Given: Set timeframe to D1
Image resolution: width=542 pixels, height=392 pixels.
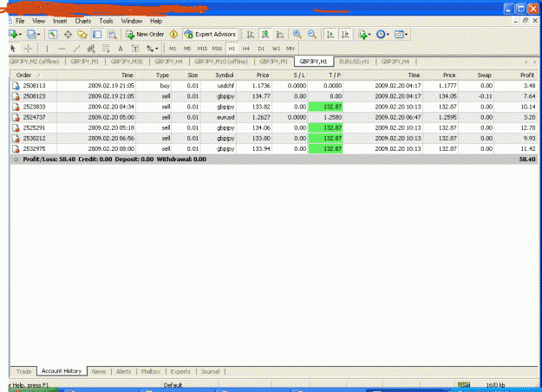Looking at the screenshot, I should [x=261, y=49].
